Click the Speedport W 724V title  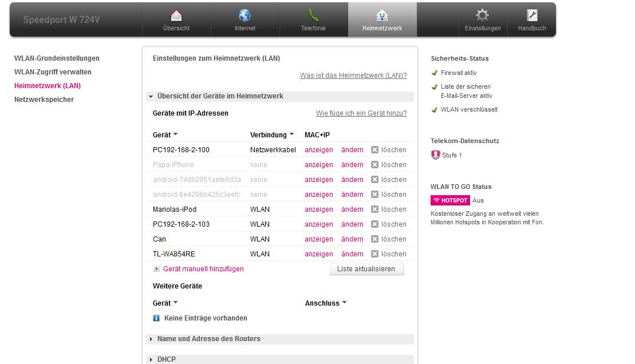coord(62,20)
